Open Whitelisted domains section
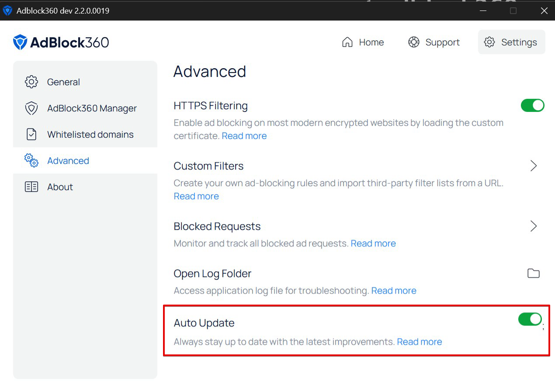 tap(85, 135)
